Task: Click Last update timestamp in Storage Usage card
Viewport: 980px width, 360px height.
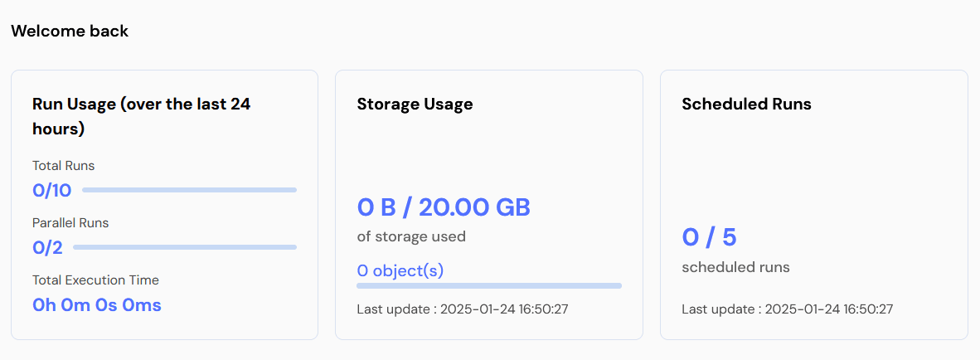Action: [463, 309]
